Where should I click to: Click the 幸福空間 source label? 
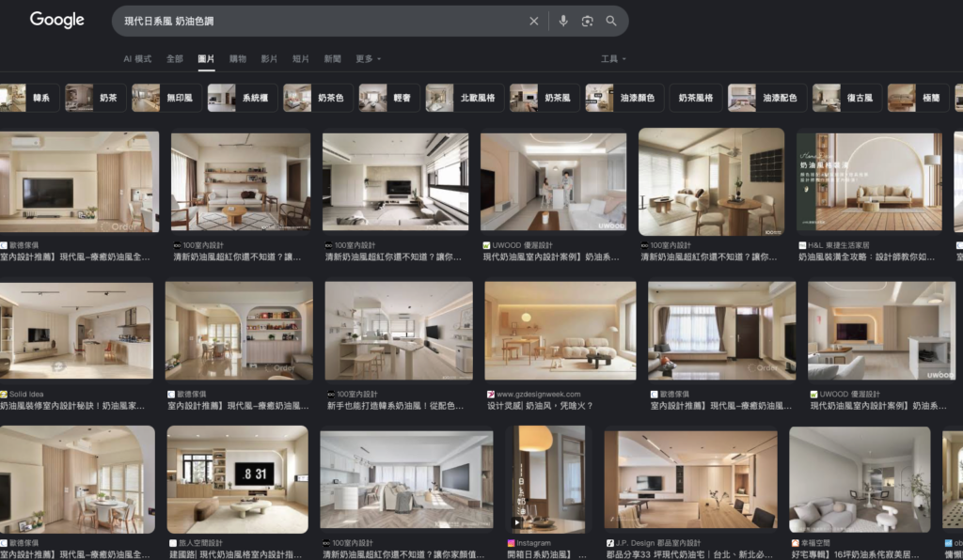click(815, 543)
